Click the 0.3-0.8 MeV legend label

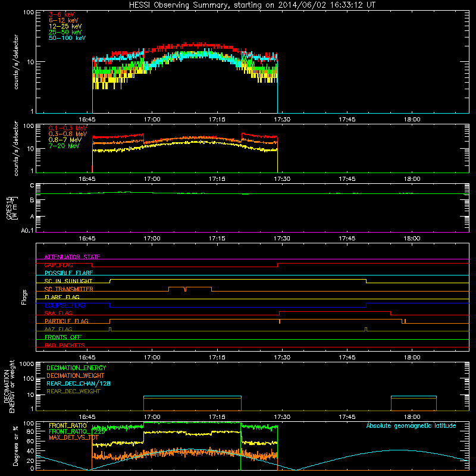pos(68,134)
